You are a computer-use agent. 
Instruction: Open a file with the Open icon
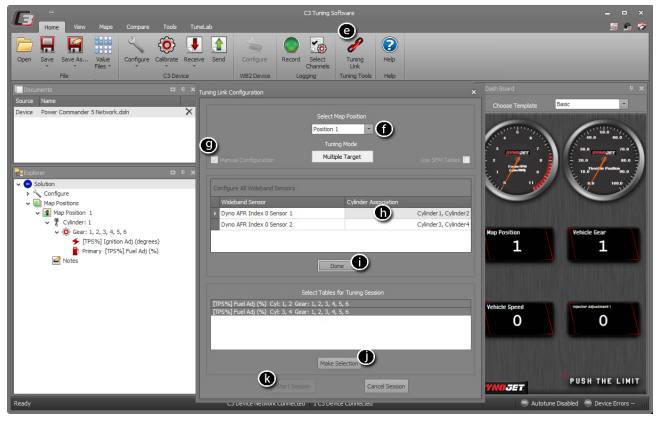24,45
